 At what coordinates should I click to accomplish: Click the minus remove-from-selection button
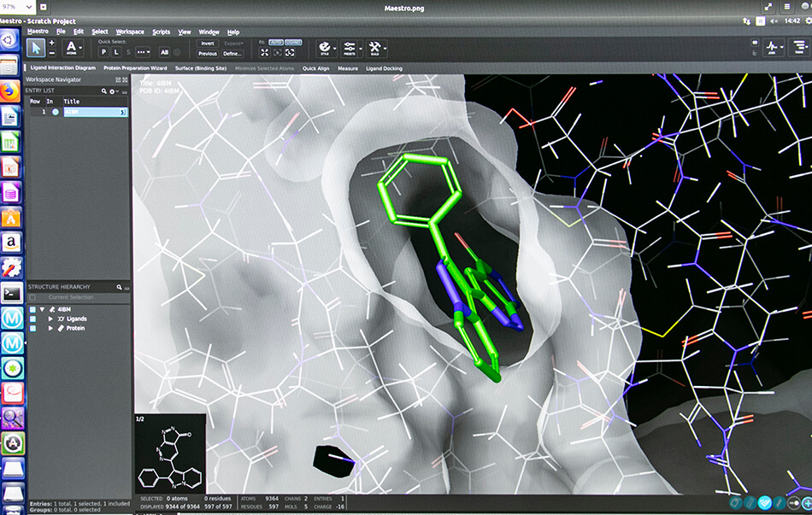52,53
